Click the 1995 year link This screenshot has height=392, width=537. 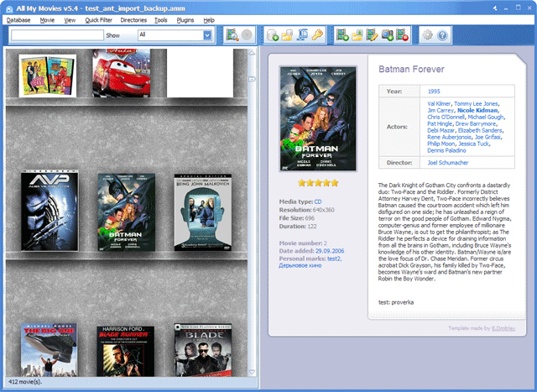click(x=434, y=91)
